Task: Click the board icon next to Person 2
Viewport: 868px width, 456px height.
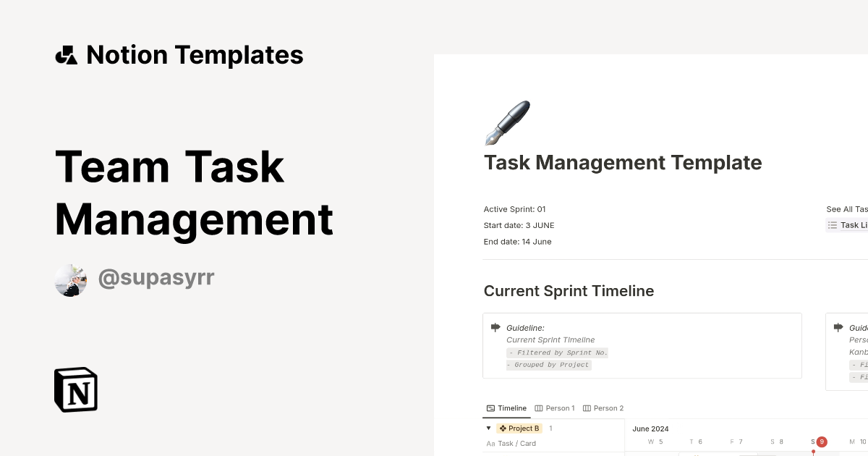Action: (x=587, y=408)
